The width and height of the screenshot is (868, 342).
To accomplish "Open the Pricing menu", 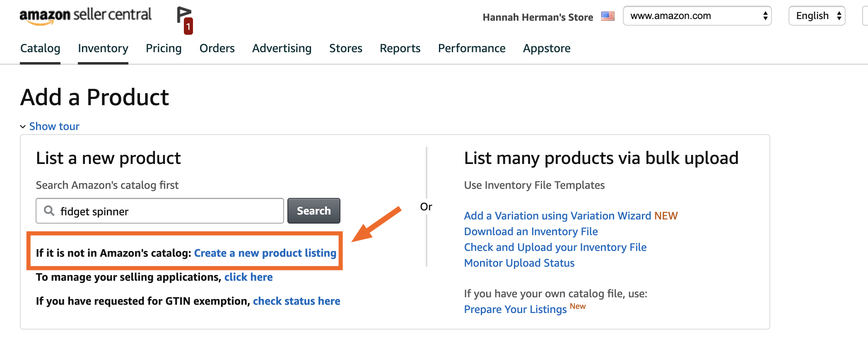I will pos(164,48).
